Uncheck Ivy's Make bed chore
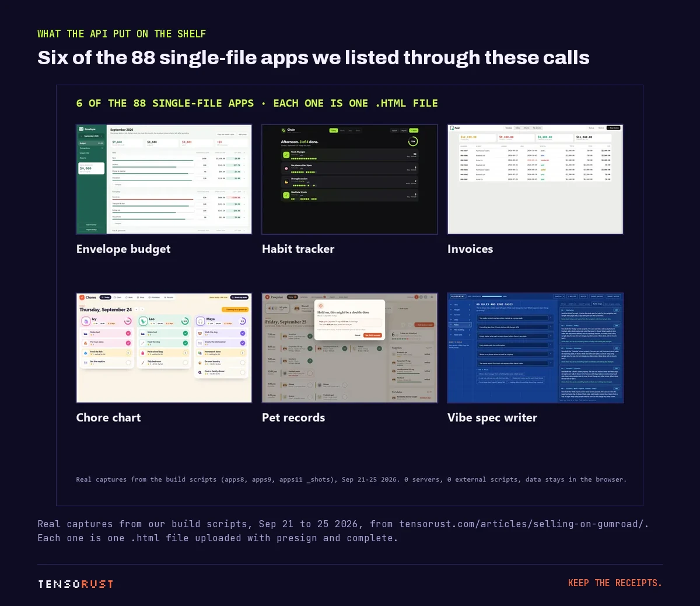This screenshot has height=606, width=700. coord(128,333)
